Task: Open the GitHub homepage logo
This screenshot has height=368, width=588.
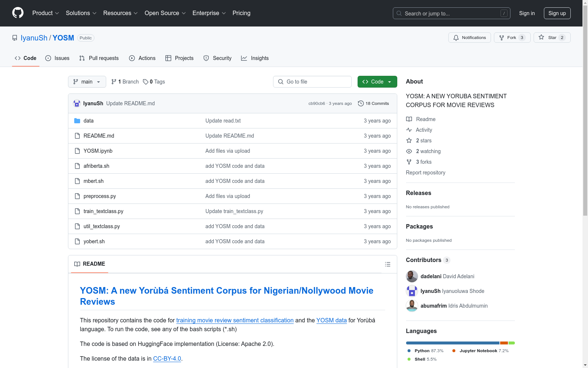Action: [x=18, y=13]
